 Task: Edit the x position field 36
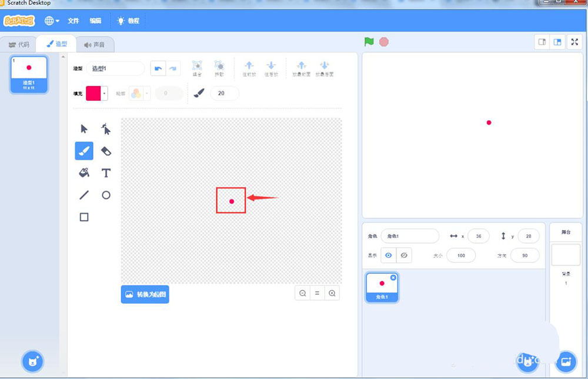pyautogui.click(x=479, y=236)
